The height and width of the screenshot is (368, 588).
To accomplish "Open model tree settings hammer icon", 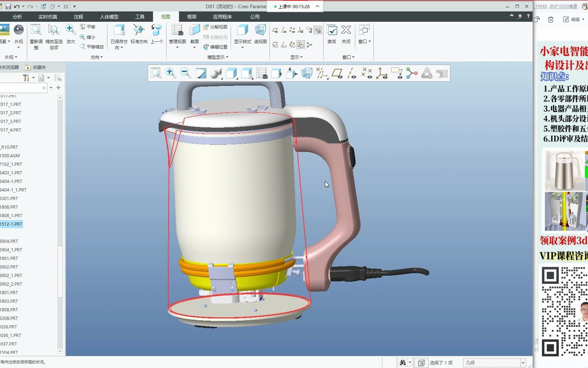I will [26, 78].
